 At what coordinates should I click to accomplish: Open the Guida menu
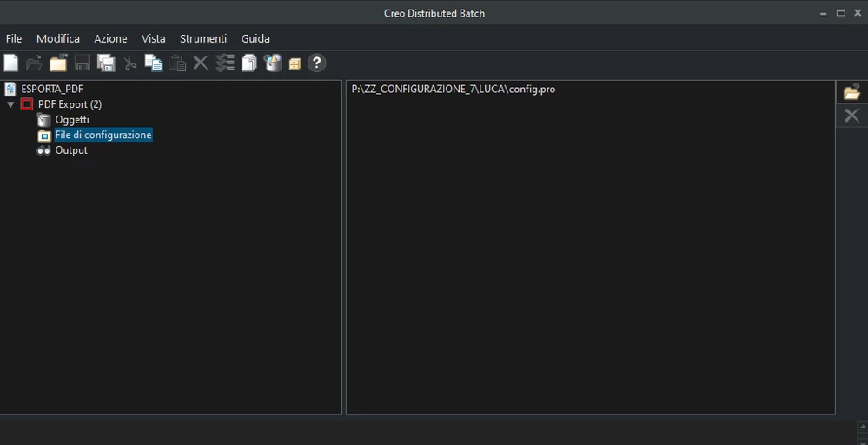255,39
